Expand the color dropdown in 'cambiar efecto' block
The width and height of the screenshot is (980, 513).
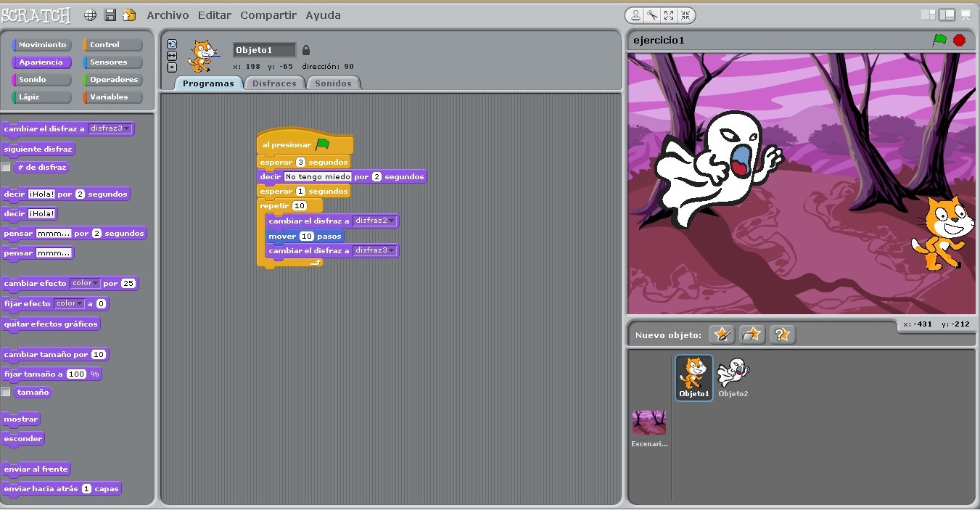point(96,284)
